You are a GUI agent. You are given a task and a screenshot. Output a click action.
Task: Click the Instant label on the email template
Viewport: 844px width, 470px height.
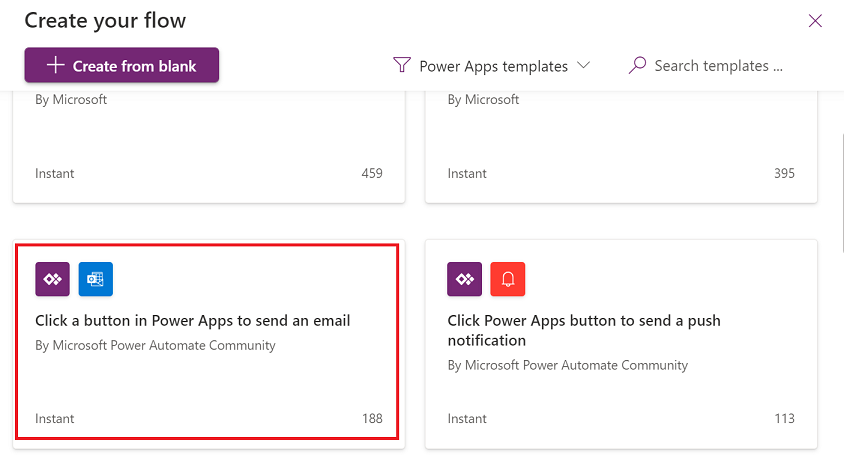(54, 418)
